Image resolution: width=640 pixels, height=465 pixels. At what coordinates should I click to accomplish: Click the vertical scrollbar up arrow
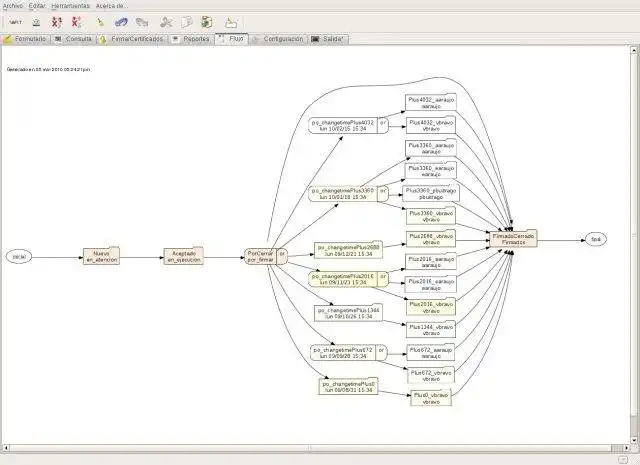pyautogui.click(x=634, y=50)
